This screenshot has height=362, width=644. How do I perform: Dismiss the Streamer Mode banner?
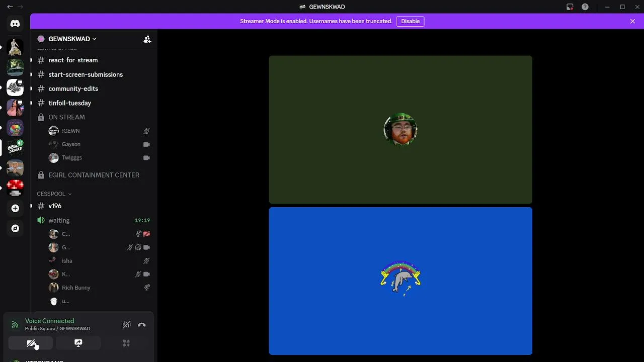632,21
